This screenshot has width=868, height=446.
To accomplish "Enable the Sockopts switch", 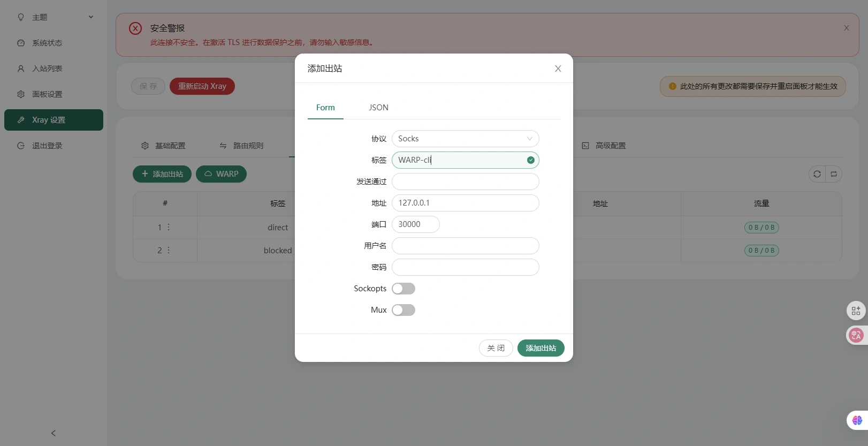I will click(x=403, y=289).
